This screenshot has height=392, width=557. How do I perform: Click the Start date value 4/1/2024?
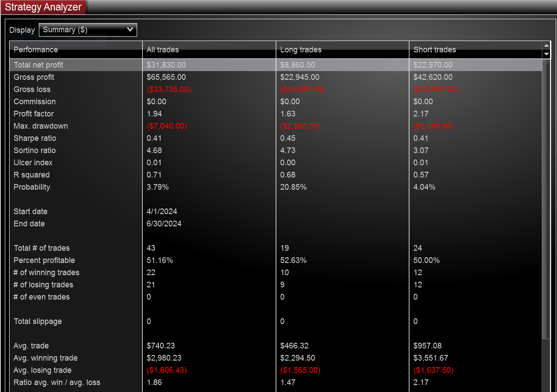pyautogui.click(x=162, y=211)
